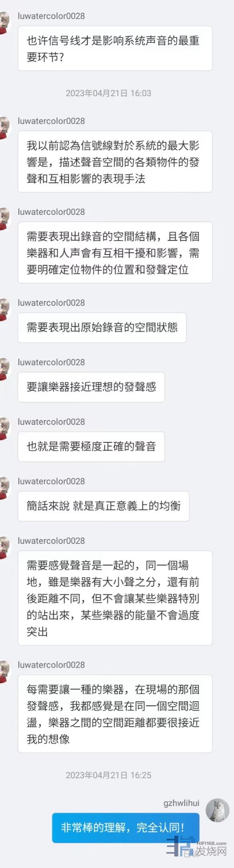Tap avatar beside 需要表現出原始錄音的空間狀態

(x=5, y=310)
